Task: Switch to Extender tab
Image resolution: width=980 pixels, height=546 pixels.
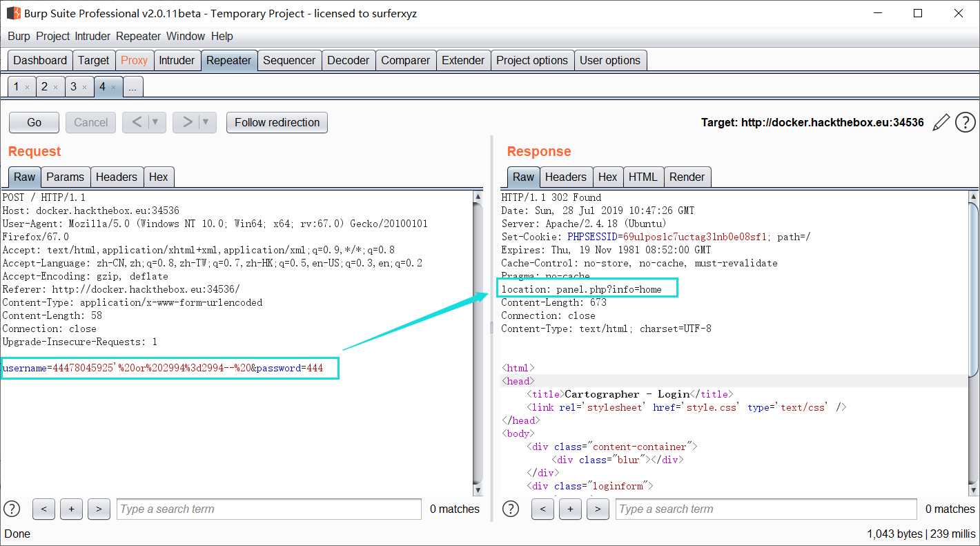Action: pos(463,60)
